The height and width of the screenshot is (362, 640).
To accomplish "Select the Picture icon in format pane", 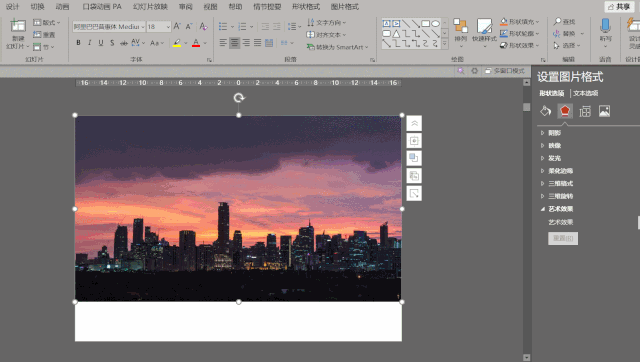I will tap(604, 111).
